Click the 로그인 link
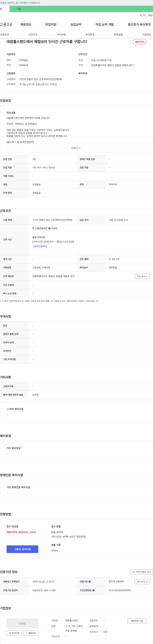This screenshot has height=644, width=153. pyautogui.click(x=143, y=15)
